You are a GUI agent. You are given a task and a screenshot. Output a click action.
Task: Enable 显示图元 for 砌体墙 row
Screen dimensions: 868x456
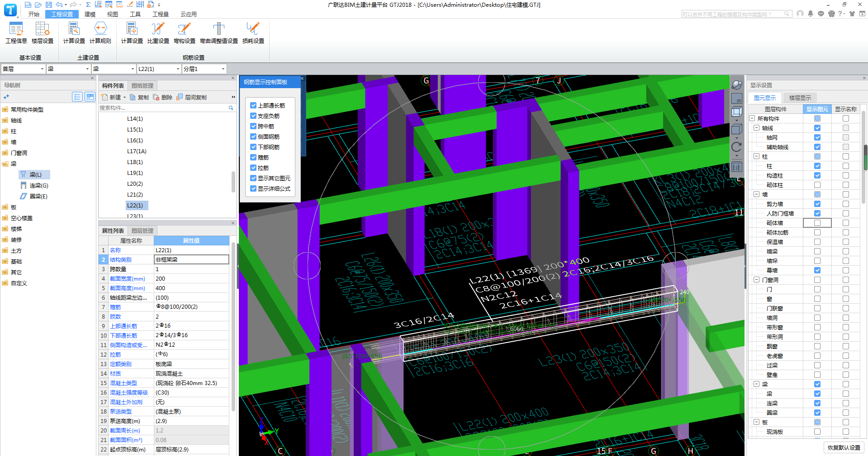[x=817, y=223]
